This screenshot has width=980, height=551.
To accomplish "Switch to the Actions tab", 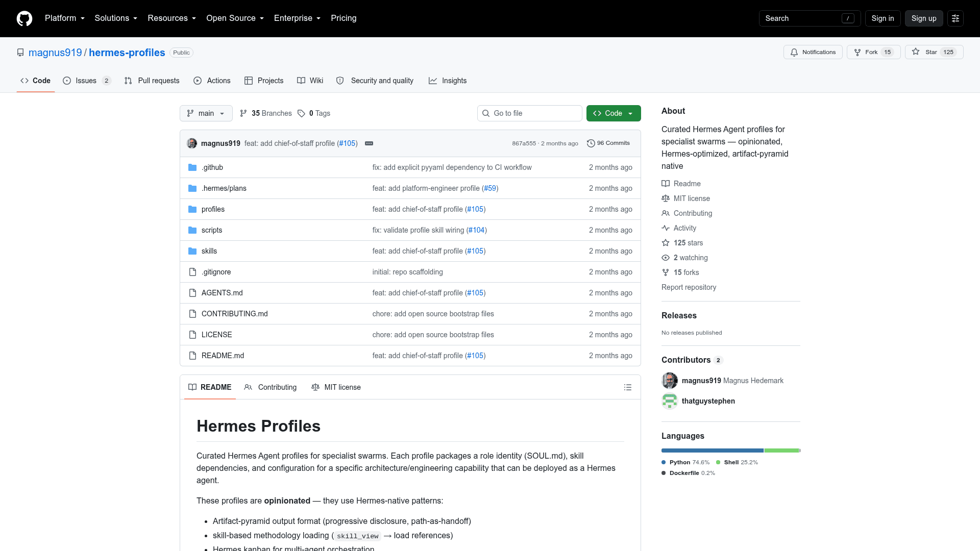I will (x=212, y=81).
